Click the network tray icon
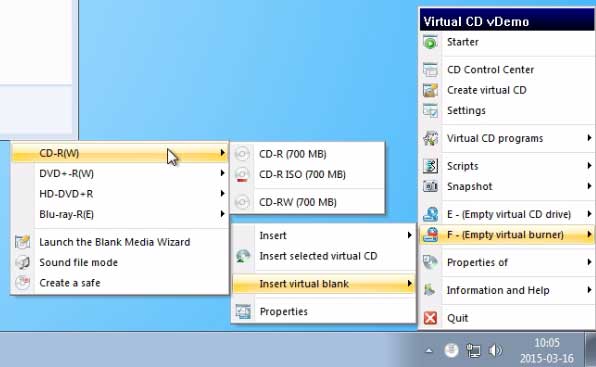The image size is (596, 367). click(x=473, y=350)
